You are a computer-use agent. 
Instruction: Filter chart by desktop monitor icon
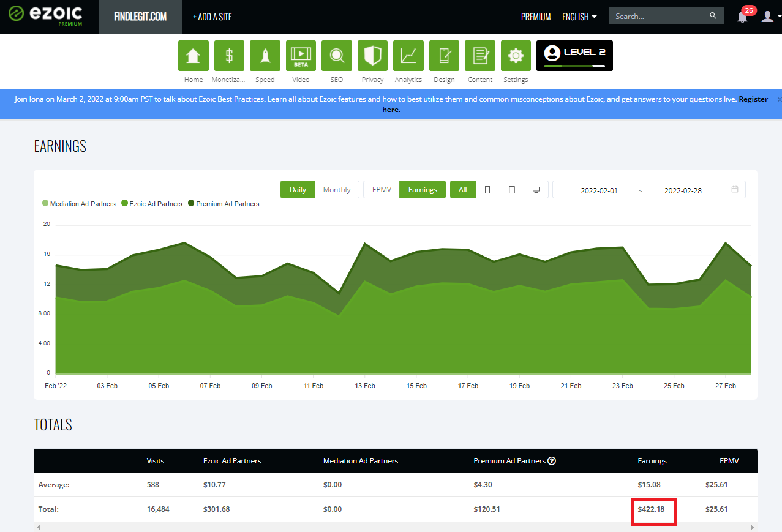[536, 190]
